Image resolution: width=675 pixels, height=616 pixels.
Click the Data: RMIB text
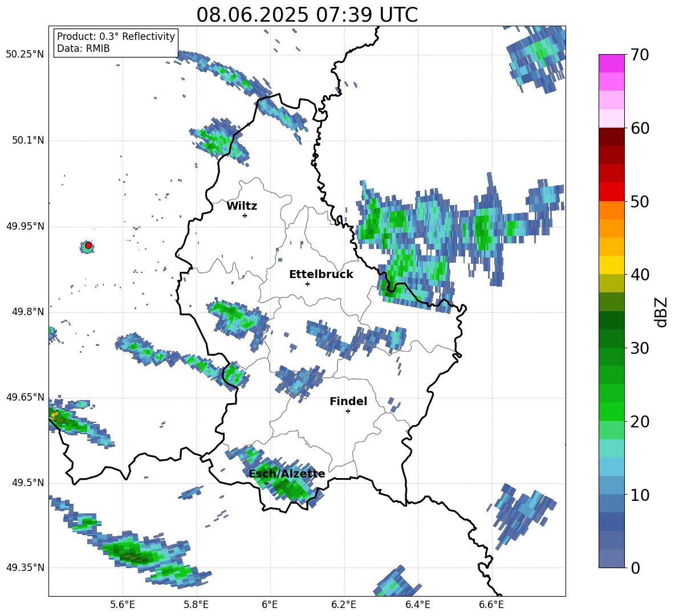(x=83, y=48)
